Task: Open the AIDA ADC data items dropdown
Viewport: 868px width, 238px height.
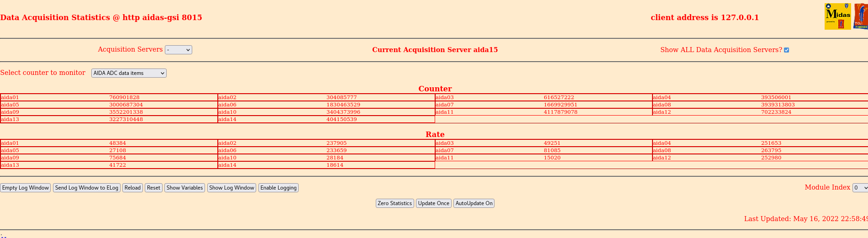Action: (129, 73)
